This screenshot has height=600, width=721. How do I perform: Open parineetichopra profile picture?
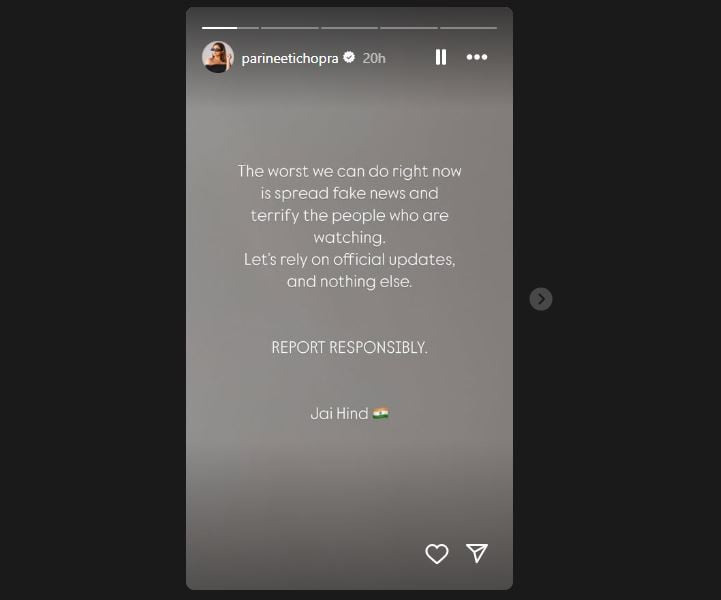tap(218, 57)
